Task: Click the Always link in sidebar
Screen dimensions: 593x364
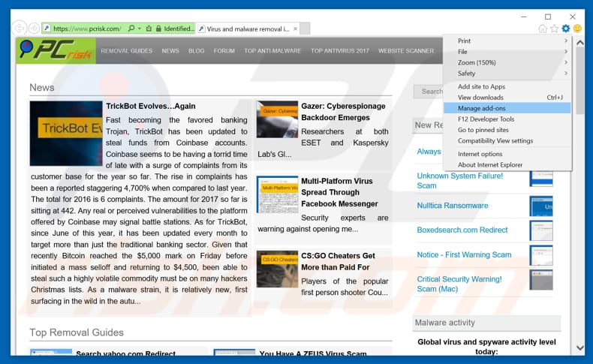Action: click(x=429, y=152)
